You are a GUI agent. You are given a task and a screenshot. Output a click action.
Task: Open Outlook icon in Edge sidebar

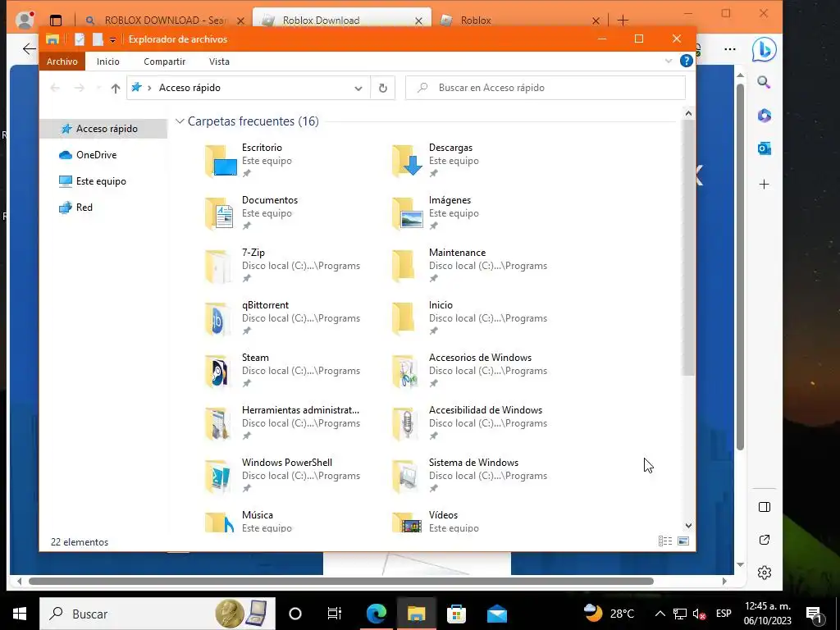point(765,148)
